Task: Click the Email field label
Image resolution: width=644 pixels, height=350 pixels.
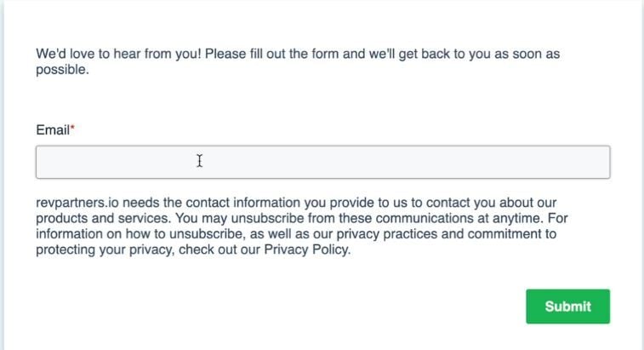Action: [53, 130]
